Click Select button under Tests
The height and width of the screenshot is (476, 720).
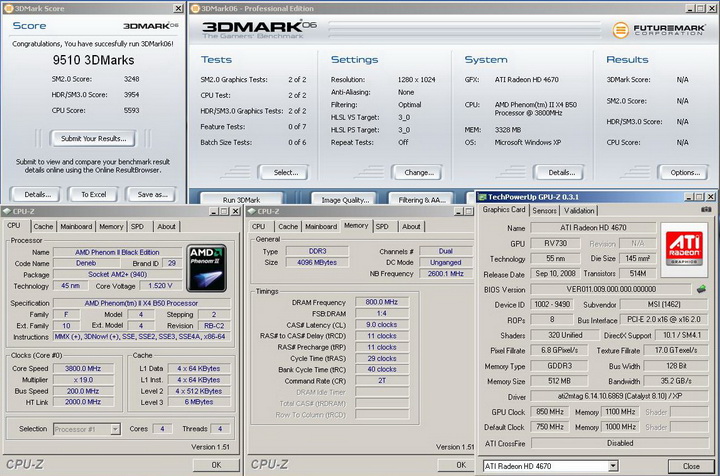(285, 173)
